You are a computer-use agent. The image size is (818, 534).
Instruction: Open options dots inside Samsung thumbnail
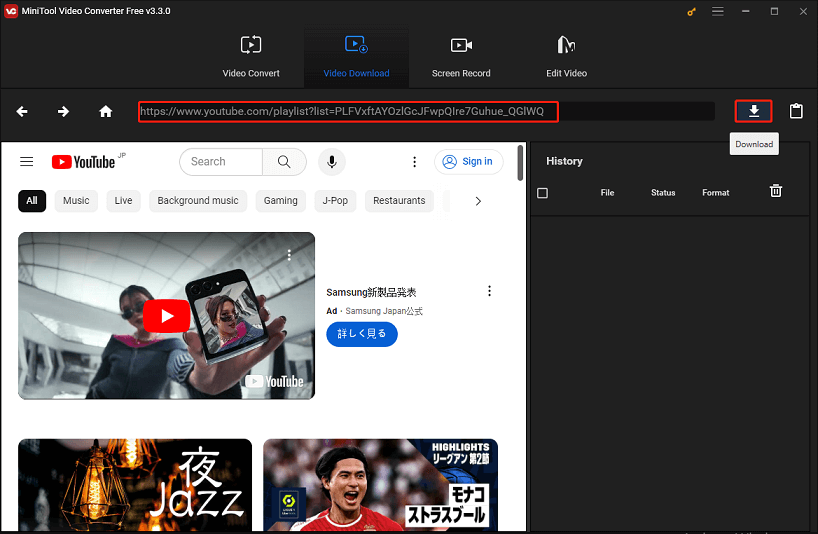(x=289, y=255)
